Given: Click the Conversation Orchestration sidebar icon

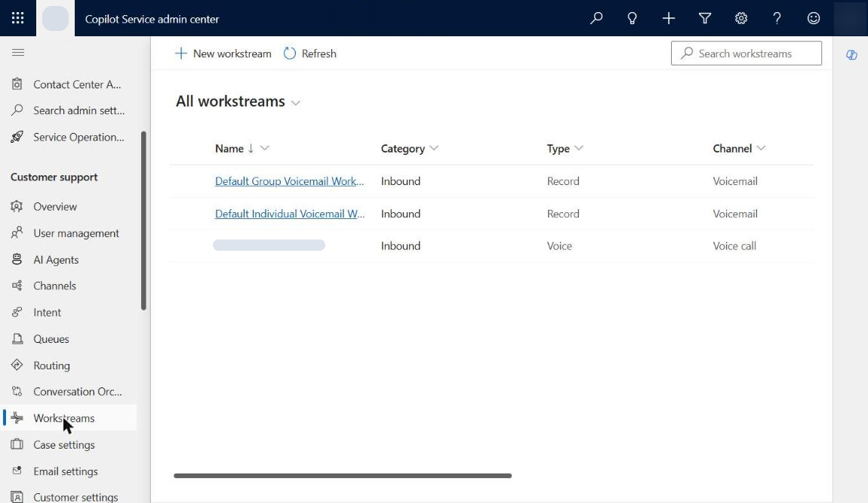Looking at the screenshot, I should tap(17, 391).
